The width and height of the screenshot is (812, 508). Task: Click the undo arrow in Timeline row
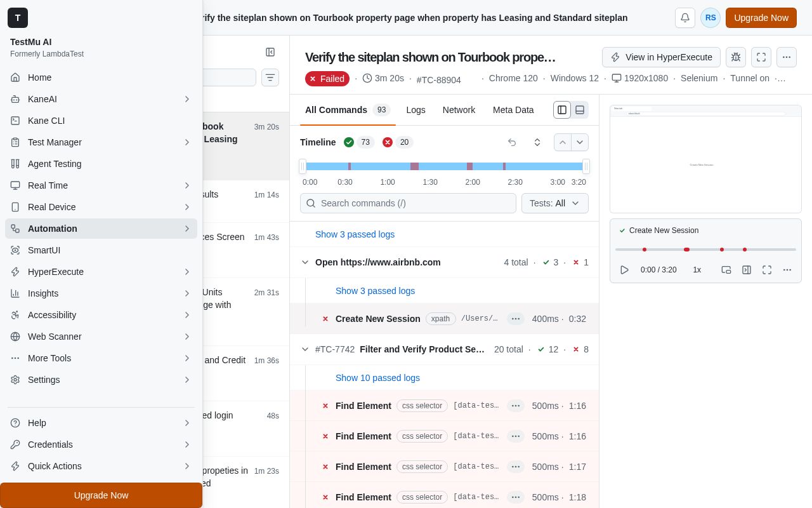click(512, 142)
